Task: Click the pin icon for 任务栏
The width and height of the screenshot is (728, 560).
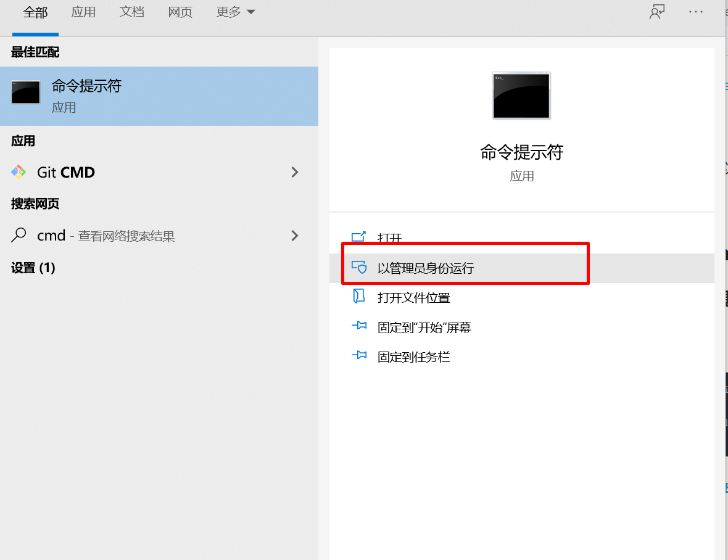Action: coord(359,355)
